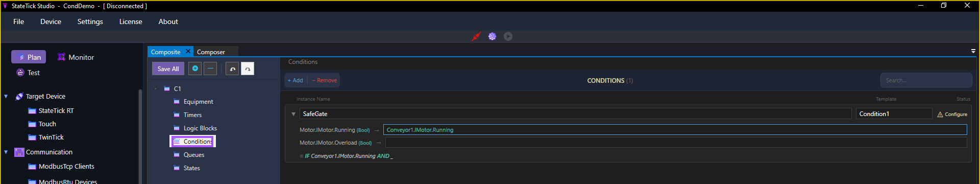Open ModbusRtu Devices folder

tap(63, 181)
